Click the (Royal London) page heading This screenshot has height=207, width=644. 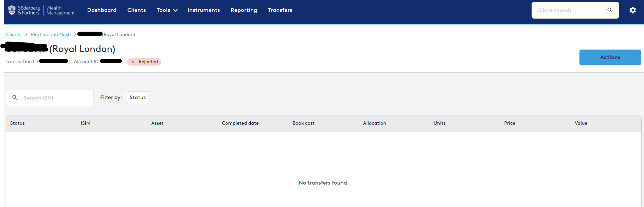(x=82, y=49)
